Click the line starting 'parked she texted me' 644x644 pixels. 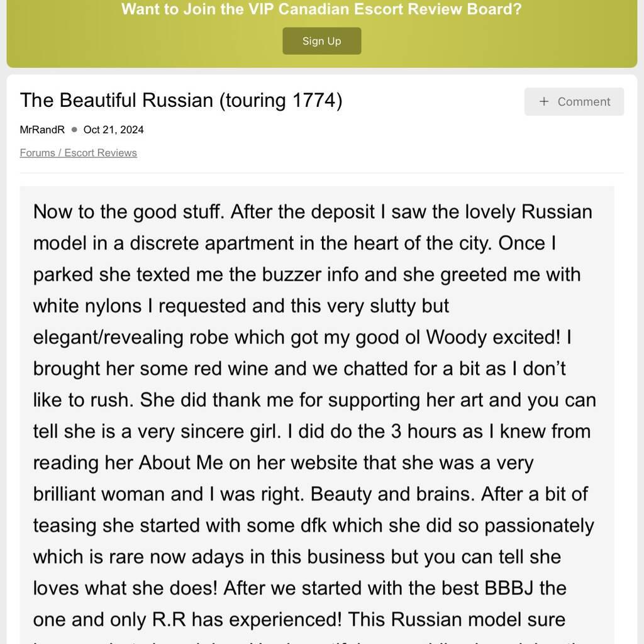[307, 274]
